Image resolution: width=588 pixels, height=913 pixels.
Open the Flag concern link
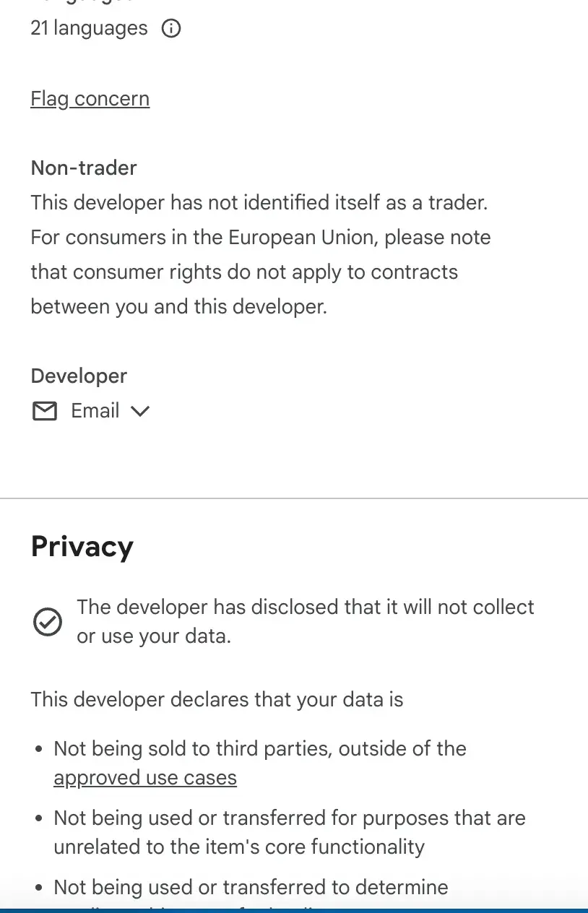[x=90, y=99]
